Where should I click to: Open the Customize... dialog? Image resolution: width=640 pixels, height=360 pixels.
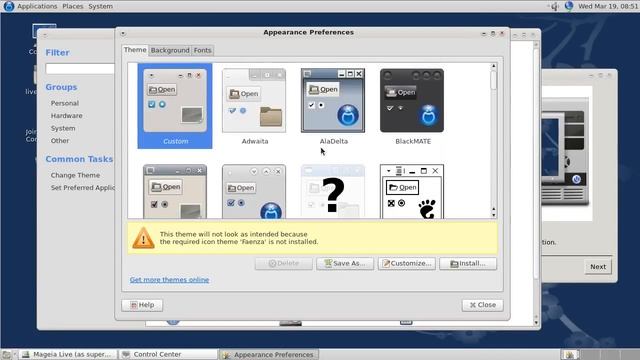pyautogui.click(x=407, y=264)
